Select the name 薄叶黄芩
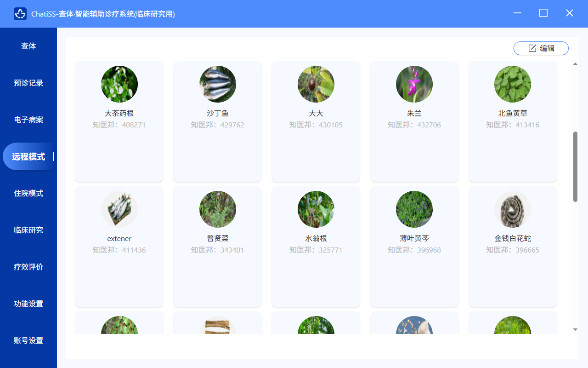The height and width of the screenshot is (368, 588). click(414, 238)
